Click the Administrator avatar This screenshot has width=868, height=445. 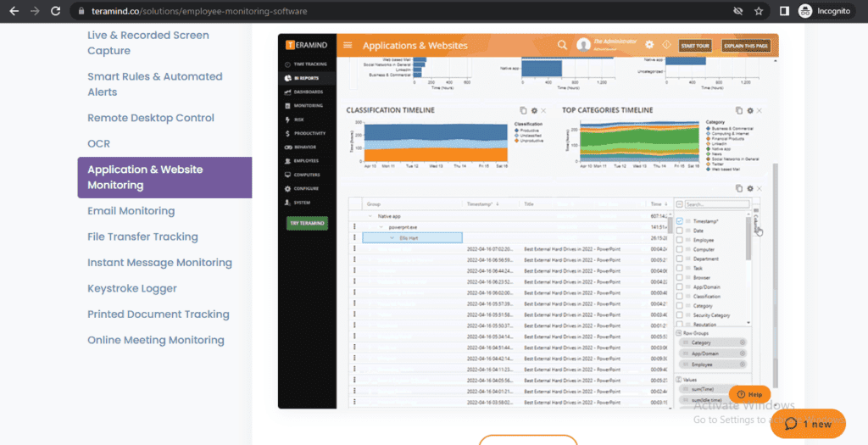[x=583, y=45]
